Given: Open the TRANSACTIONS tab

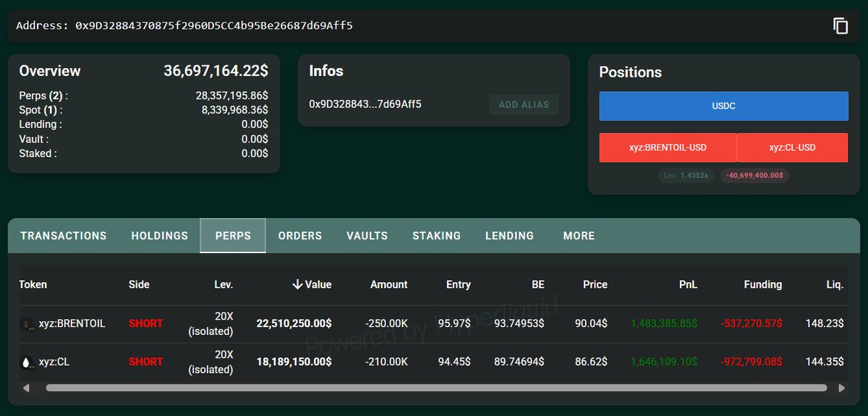Looking at the screenshot, I should click(64, 236).
